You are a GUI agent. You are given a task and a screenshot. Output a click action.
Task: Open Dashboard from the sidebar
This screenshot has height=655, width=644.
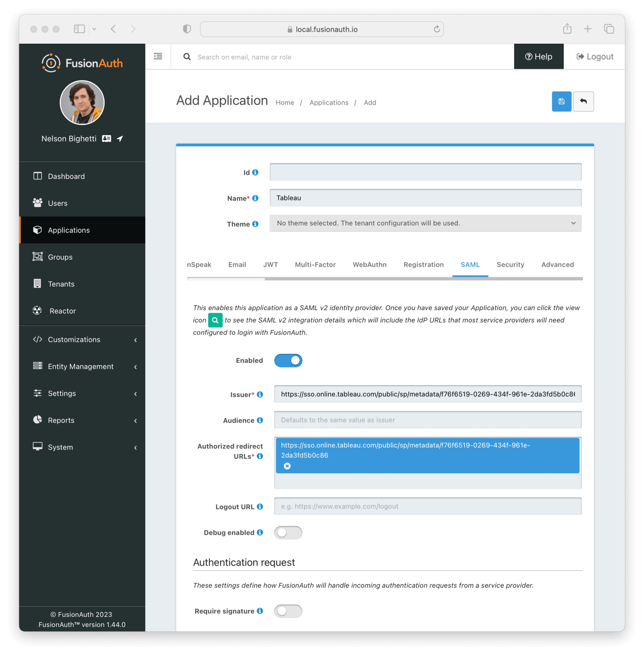[x=82, y=176]
